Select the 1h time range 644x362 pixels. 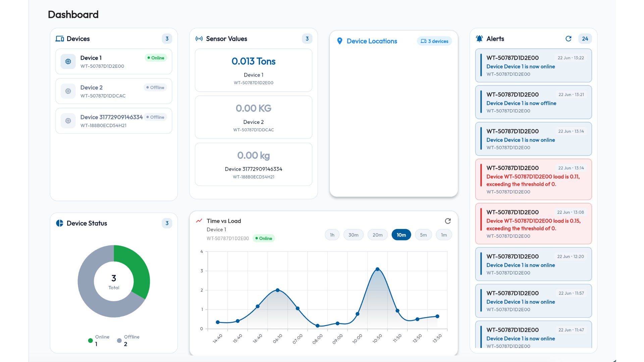(x=332, y=235)
